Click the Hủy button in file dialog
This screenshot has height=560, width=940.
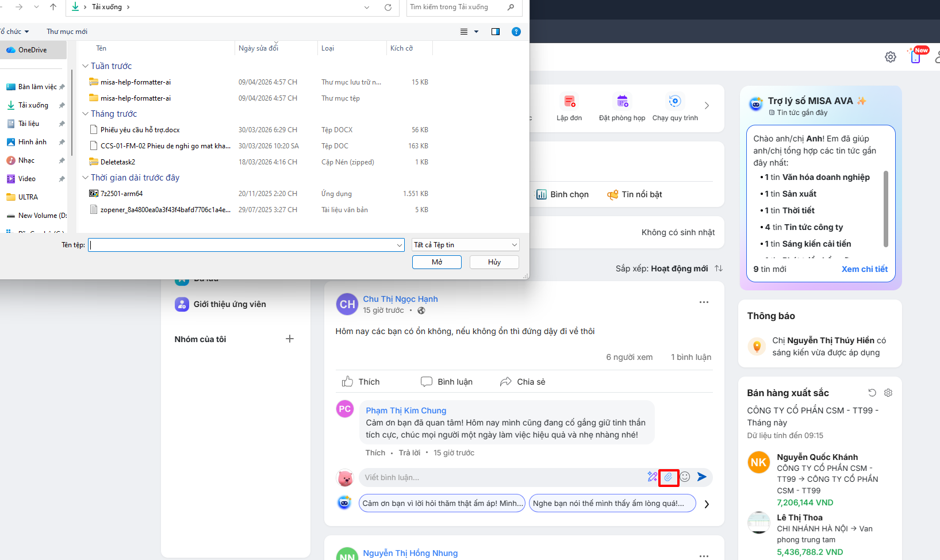(x=494, y=262)
